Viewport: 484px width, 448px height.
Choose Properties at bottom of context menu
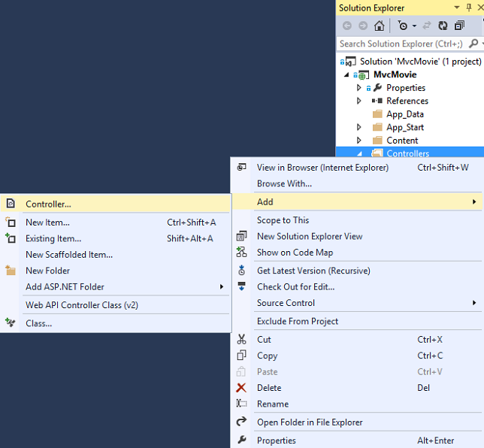[x=357, y=440]
